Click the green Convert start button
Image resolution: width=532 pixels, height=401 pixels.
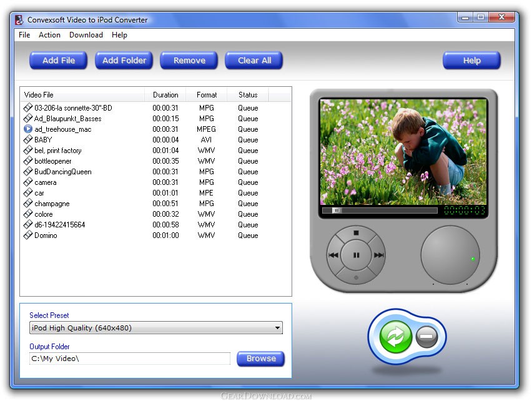396,337
